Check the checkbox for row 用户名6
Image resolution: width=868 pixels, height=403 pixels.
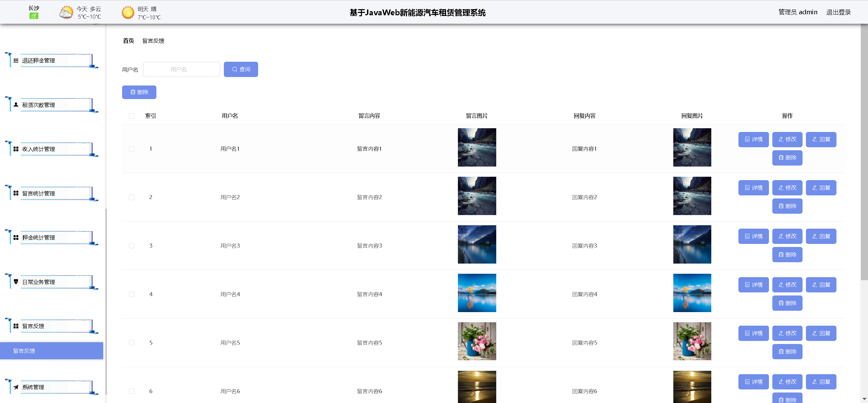pyautogui.click(x=132, y=391)
